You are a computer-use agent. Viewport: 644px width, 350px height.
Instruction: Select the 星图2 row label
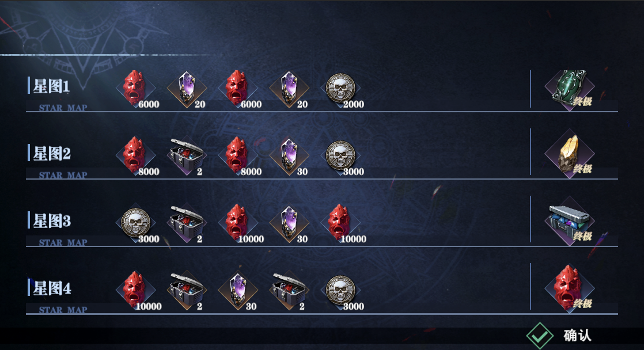pyautogui.click(x=52, y=154)
